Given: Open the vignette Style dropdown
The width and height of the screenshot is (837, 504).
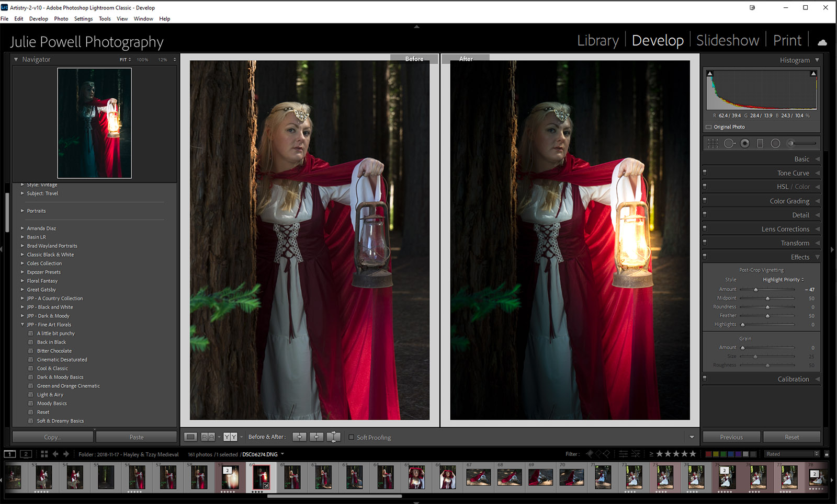Looking at the screenshot, I should (x=783, y=280).
